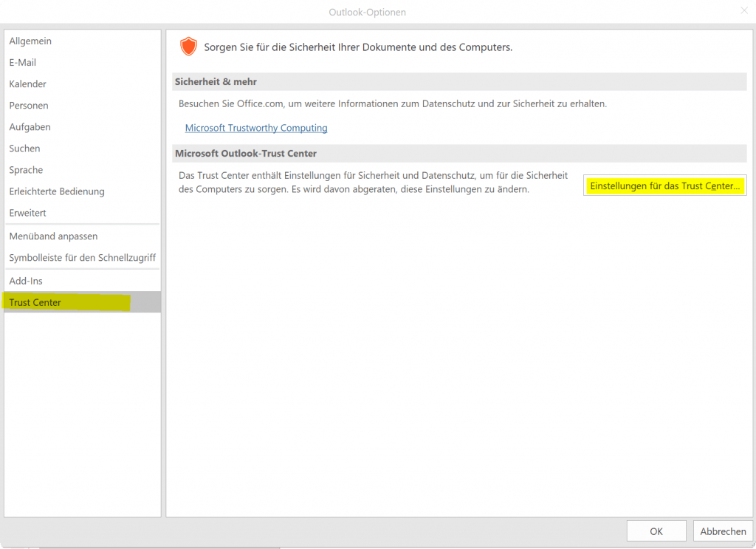Close the Outlook-Optionen dialog
756x549 pixels.
744,10
